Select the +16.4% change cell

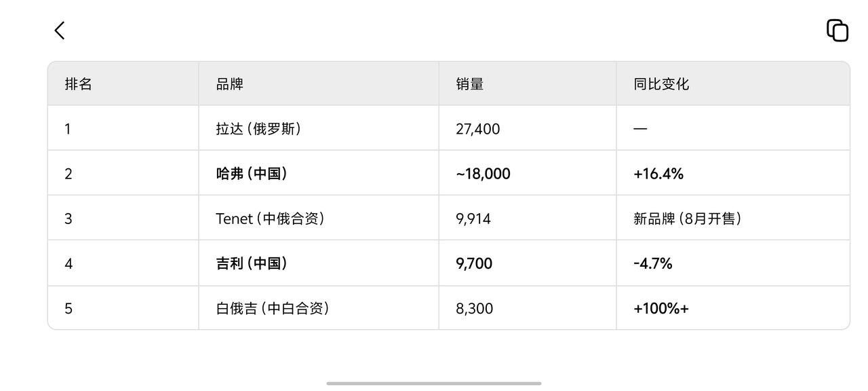click(x=658, y=174)
